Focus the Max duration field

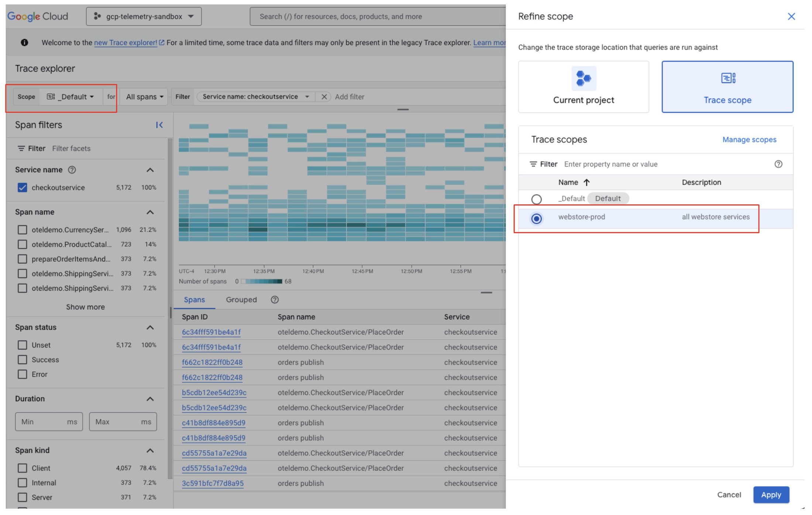tap(123, 422)
